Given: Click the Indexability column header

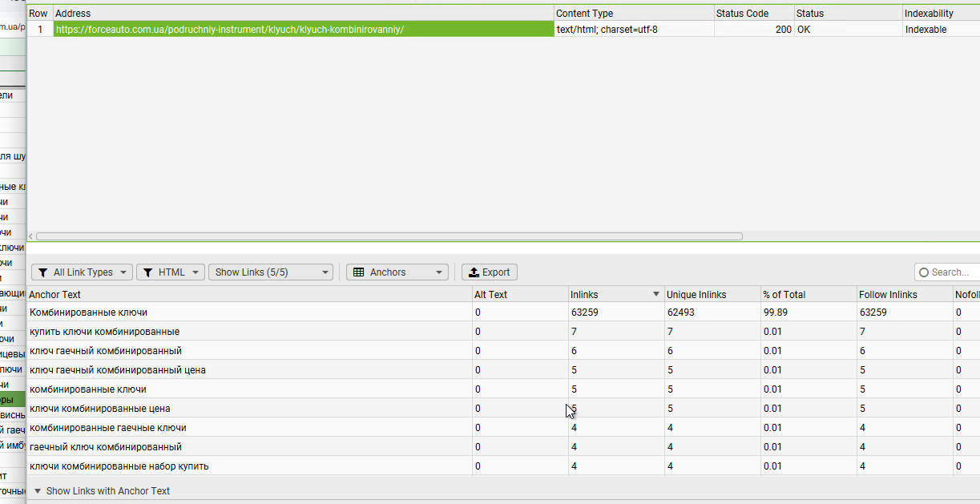Looking at the screenshot, I should pyautogui.click(x=941, y=14).
